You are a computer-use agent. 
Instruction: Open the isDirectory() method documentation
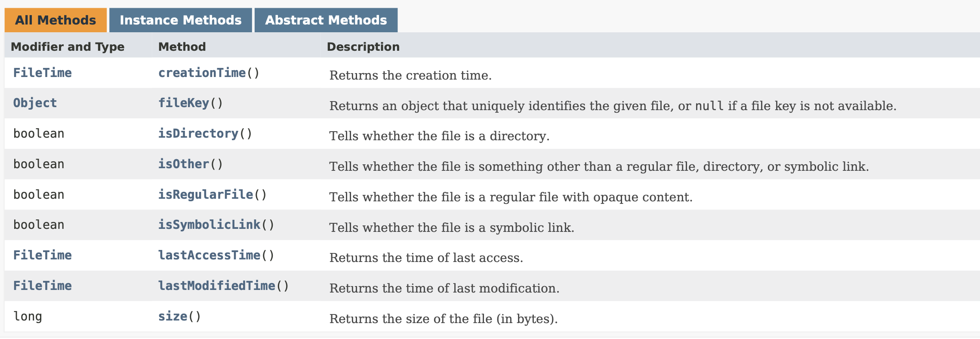198,133
